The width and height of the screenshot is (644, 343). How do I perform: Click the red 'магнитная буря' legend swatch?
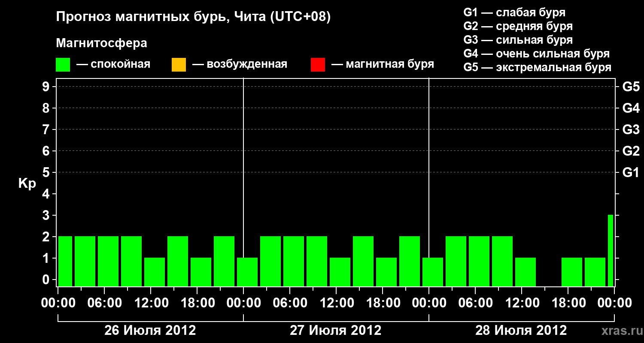tap(318, 65)
